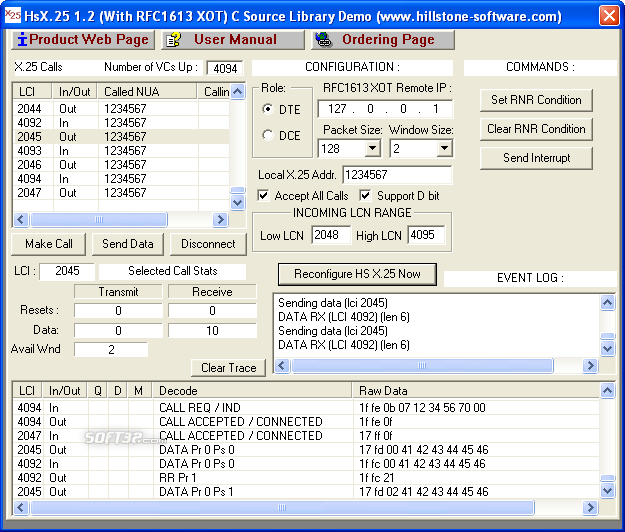Select call row with LCI 4093
Image resolution: width=625 pixels, height=532 pixels.
[x=121, y=151]
